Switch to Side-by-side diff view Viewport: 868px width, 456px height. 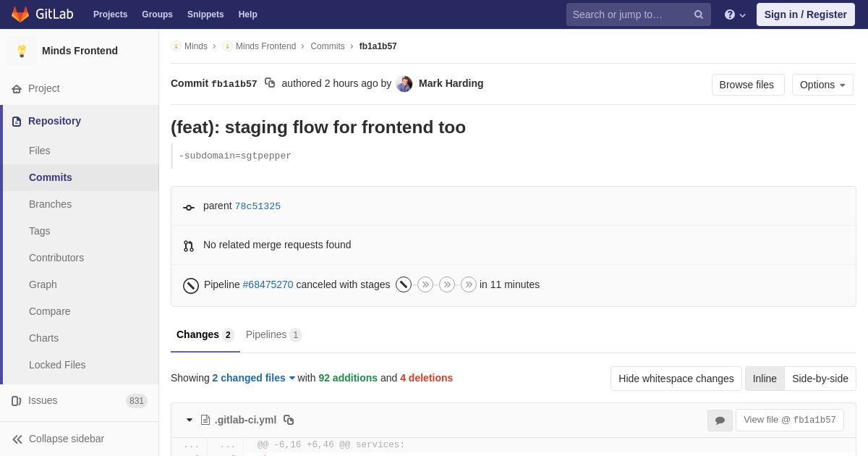click(x=820, y=379)
